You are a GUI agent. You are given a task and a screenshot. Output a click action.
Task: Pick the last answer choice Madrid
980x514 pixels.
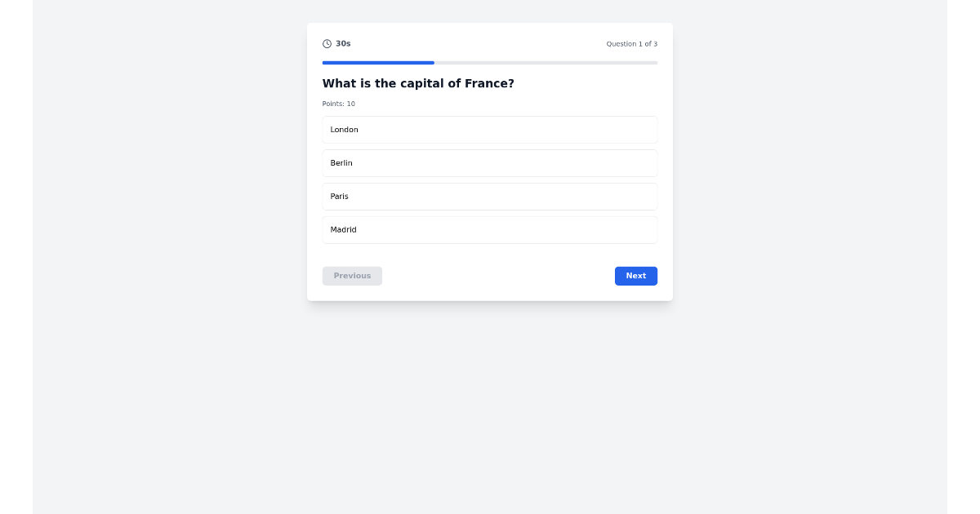click(x=489, y=229)
